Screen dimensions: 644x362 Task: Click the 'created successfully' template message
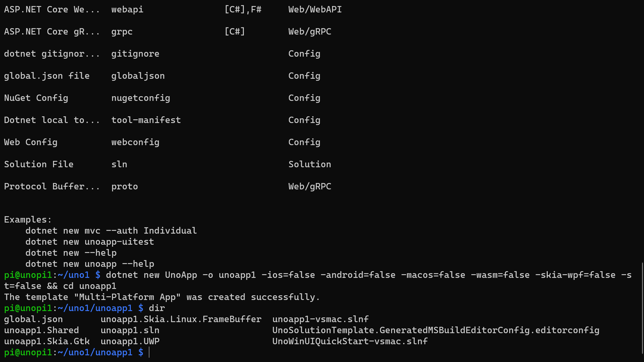pyautogui.click(x=162, y=297)
